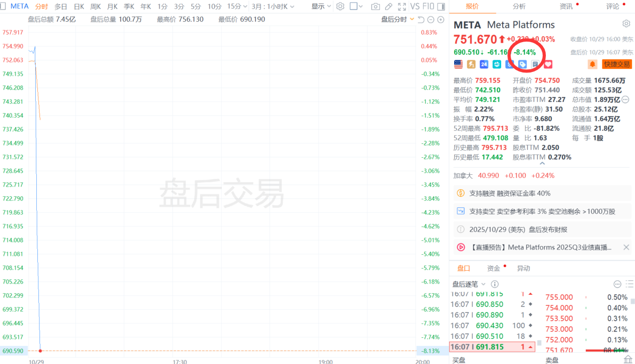Select highlighted 16:07 691.815 tick row
Screen dimensions: 635x364
(x=492, y=346)
